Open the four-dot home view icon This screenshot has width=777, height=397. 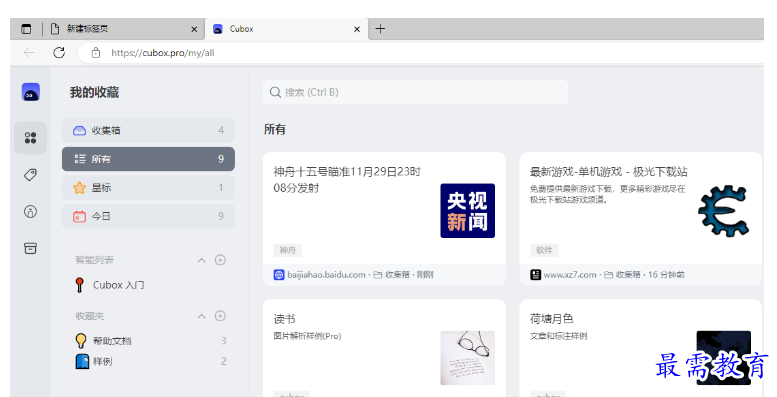(31, 138)
